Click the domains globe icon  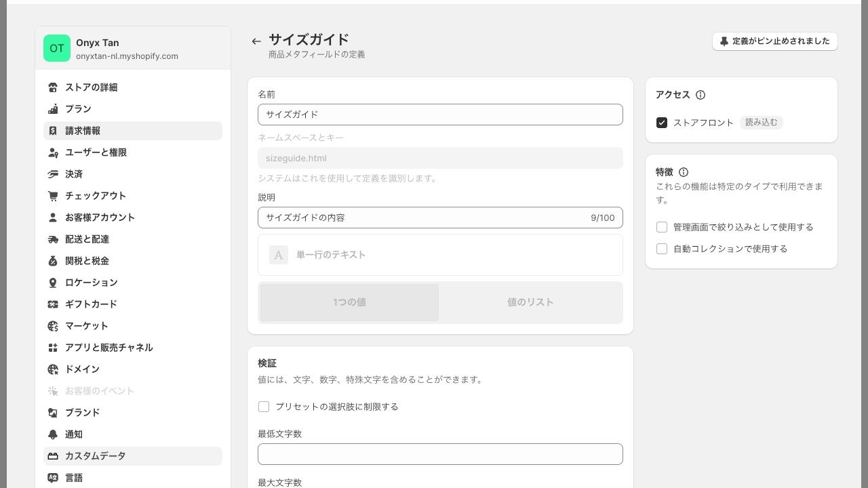(x=53, y=369)
